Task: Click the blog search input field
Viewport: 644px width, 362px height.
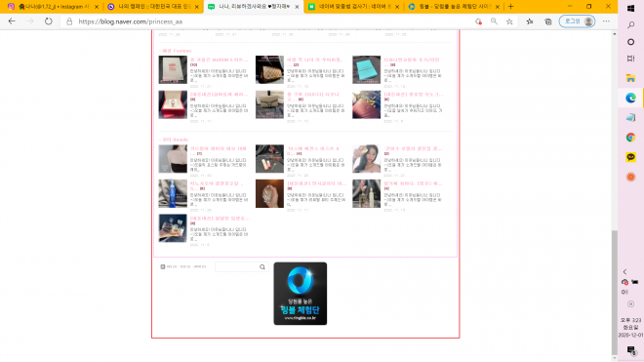Action: coord(236,267)
